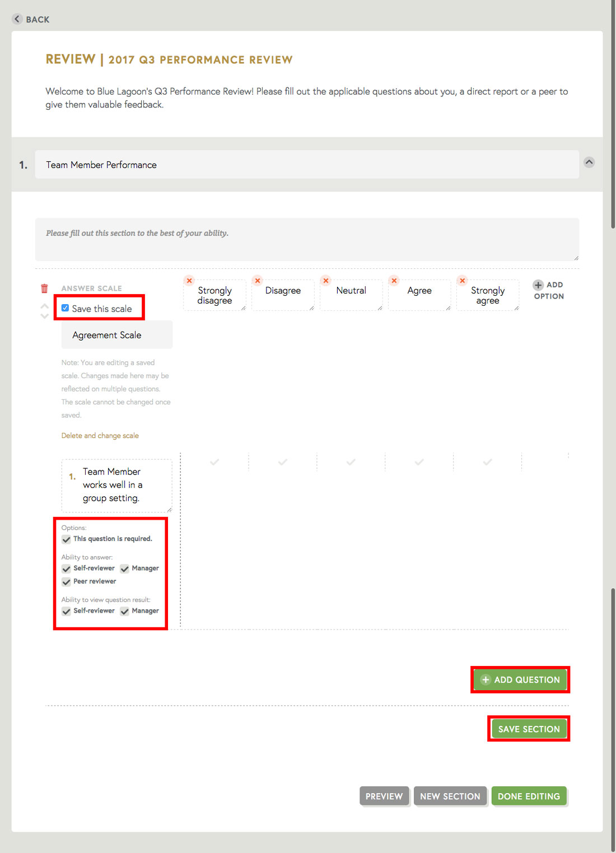This screenshot has width=616, height=853.
Task: Delete the answer scale via trash icon
Action: point(45,288)
